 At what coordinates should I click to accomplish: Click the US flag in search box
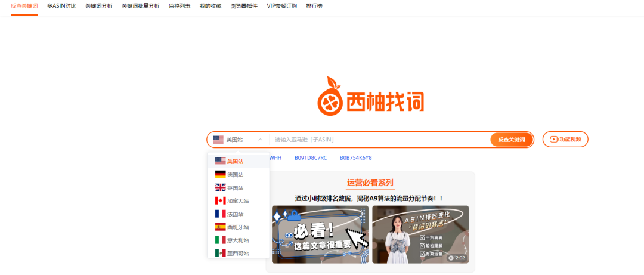(x=218, y=140)
